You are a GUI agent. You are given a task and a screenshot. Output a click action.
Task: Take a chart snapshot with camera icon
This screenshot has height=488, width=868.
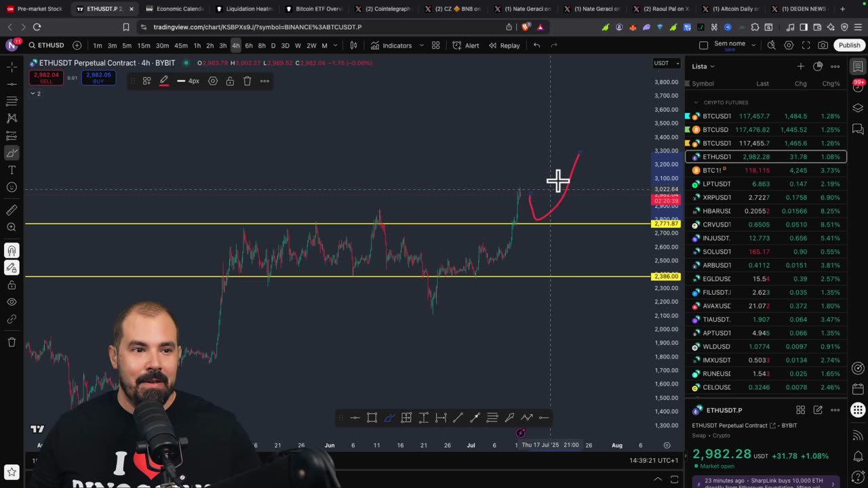pos(823,45)
